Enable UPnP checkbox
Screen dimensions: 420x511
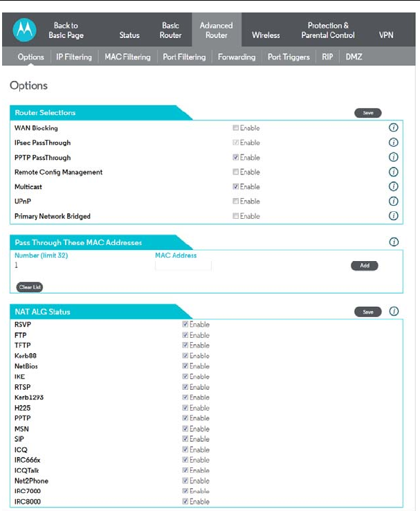tap(235, 201)
